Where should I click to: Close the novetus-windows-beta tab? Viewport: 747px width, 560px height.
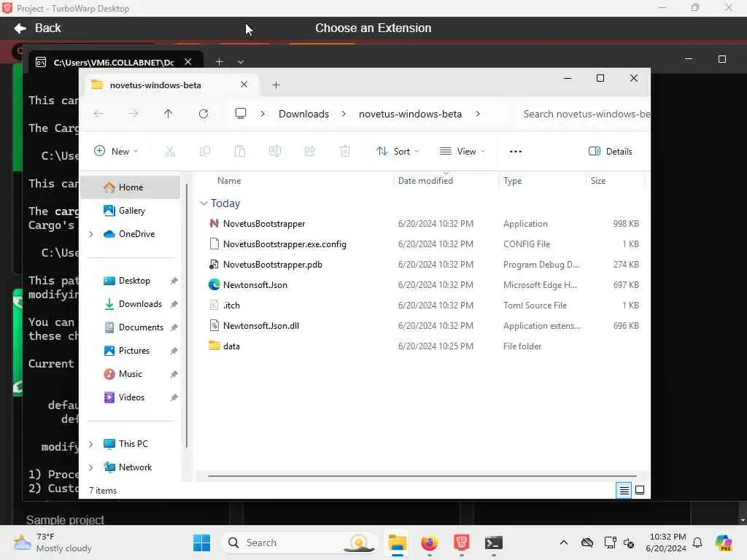[244, 85]
